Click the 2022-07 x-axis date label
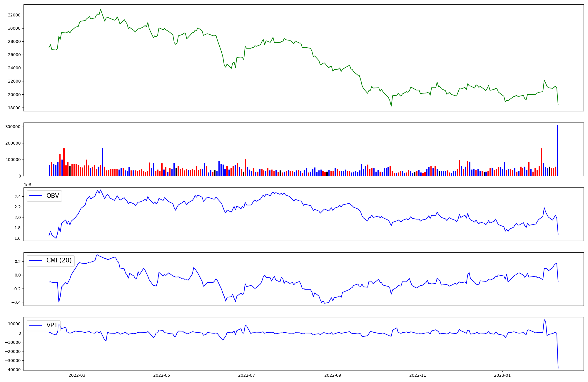The image size is (588, 382). (x=246, y=375)
